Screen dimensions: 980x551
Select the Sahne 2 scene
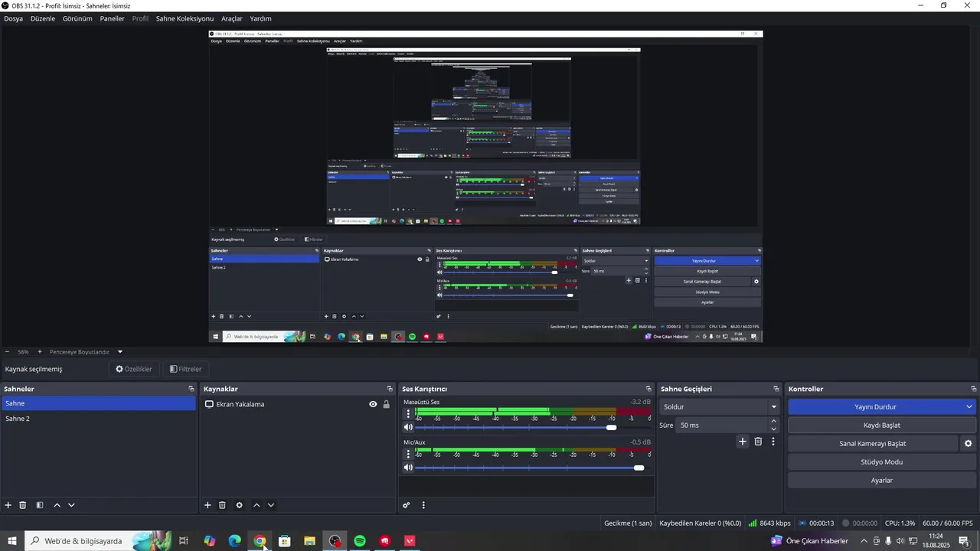coord(98,419)
